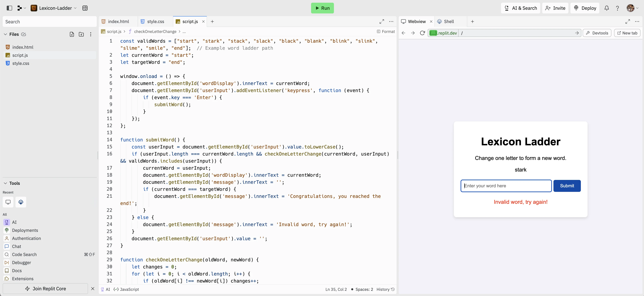644x296 pixels.
Task: Open the notifications bell icon
Action: pyautogui.click(x=607, y=8)
